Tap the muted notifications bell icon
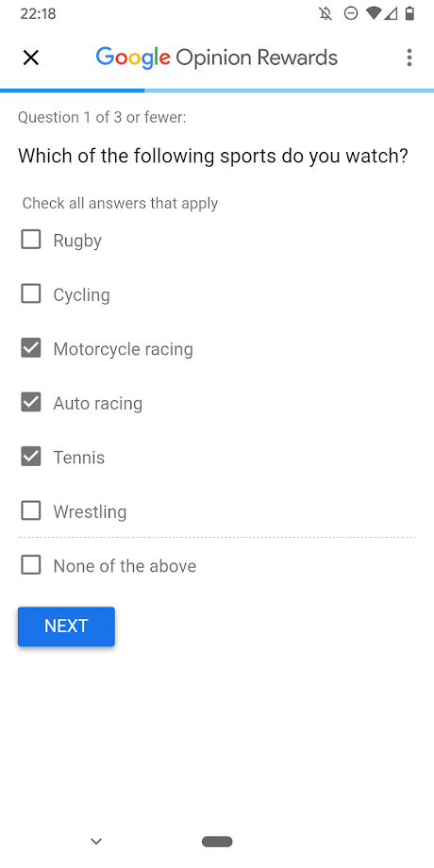The width and height of the screenshot is (434, 868). click(x=326, y=14)
